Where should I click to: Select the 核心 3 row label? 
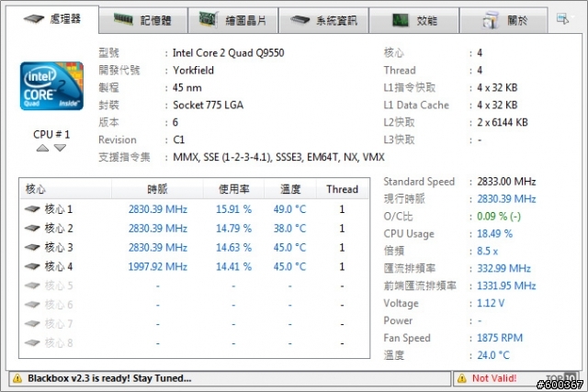(x=59, y=247)
